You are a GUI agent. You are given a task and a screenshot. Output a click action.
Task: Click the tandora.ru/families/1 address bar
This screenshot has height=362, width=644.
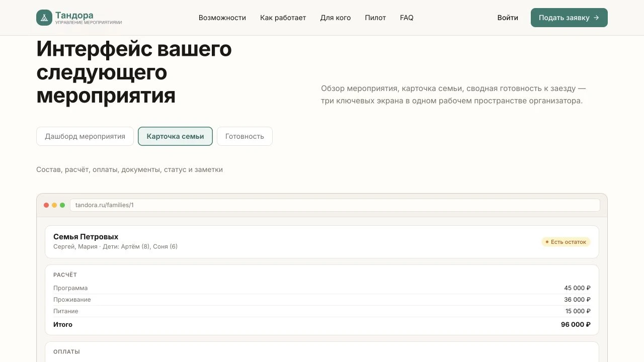[335, 205]
